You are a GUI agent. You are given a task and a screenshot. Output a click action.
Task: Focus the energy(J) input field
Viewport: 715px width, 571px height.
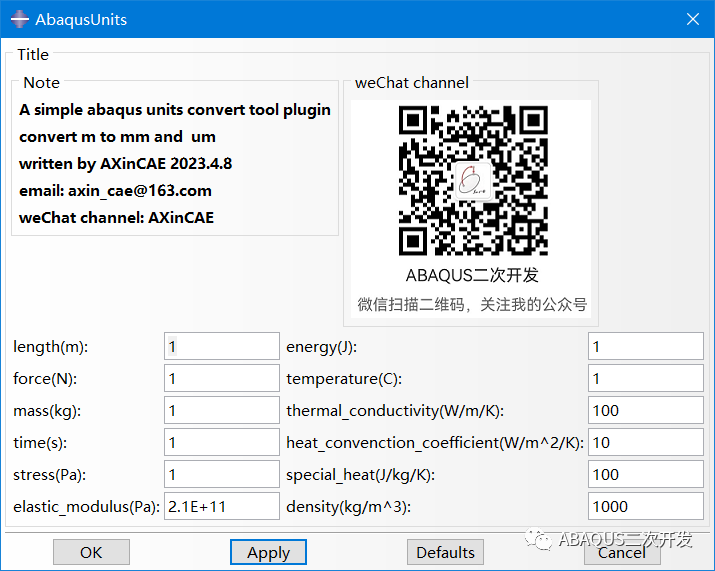[646, 346]
